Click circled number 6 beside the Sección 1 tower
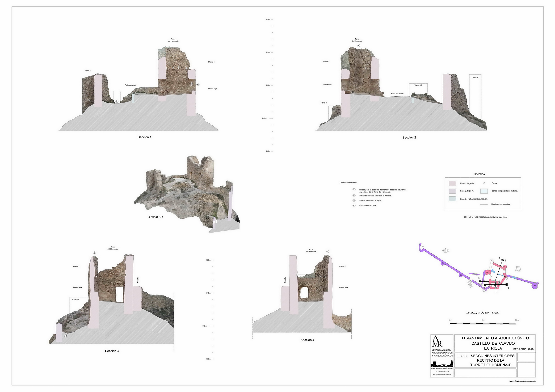The width and height of the screenshot is (555, 392). click(198, 84)
